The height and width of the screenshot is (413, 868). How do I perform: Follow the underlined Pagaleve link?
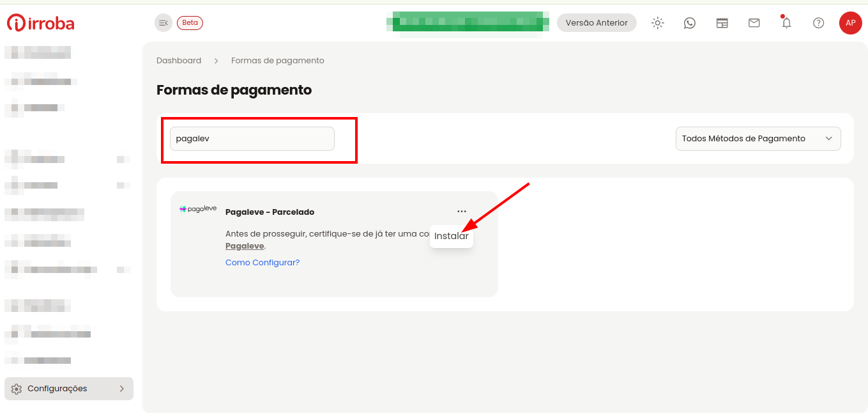coord(245,246)
